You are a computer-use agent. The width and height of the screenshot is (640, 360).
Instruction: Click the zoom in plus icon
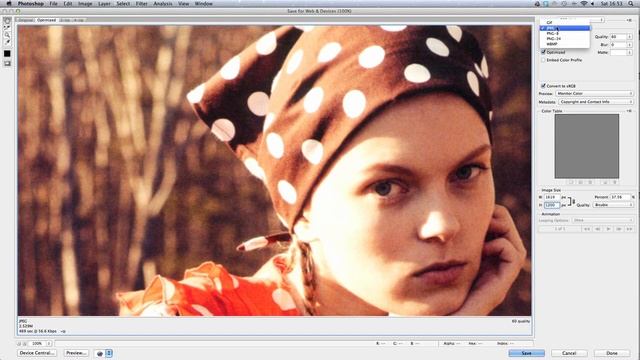click(x=24, y=344)
